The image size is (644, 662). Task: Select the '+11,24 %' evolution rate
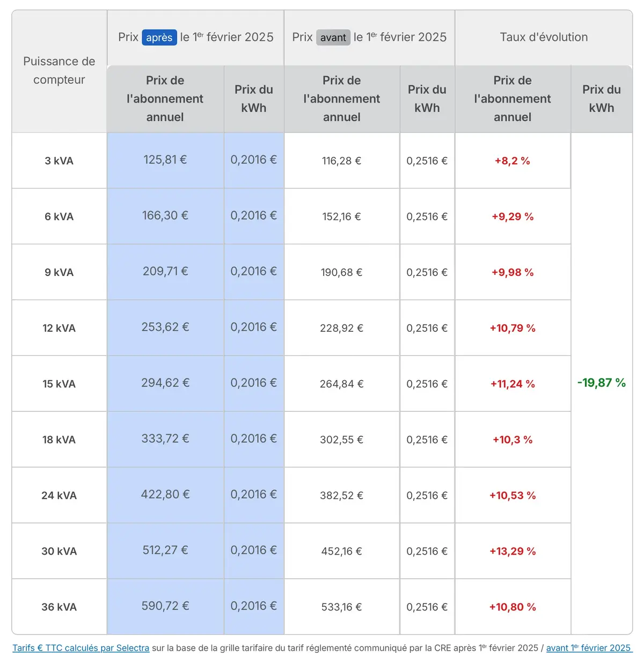pos(513,384)
